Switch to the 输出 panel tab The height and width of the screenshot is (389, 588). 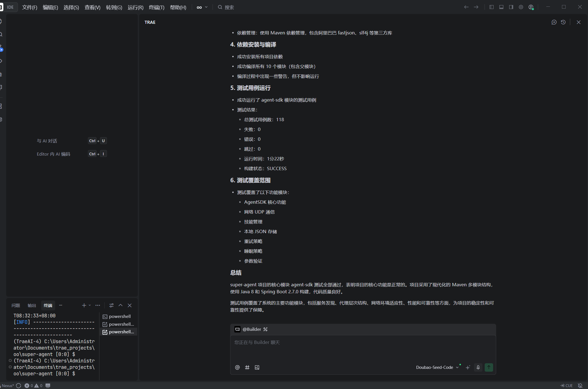tap(32, 305)
